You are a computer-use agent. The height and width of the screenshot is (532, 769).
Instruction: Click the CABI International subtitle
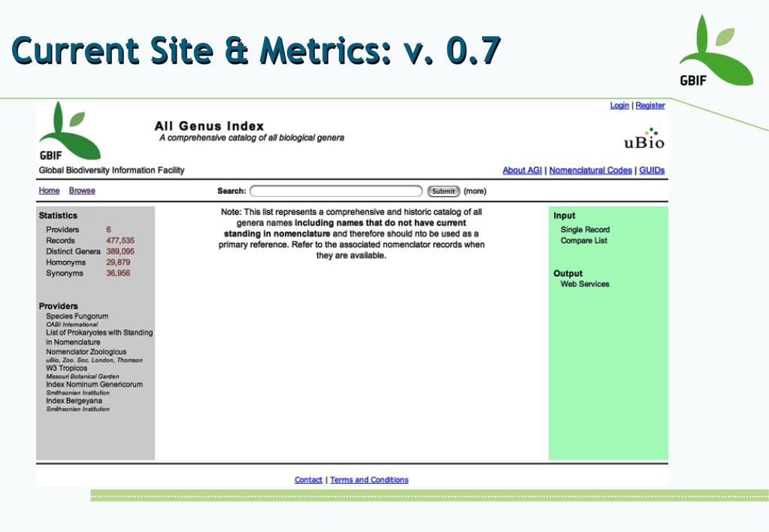coord(72,324)
